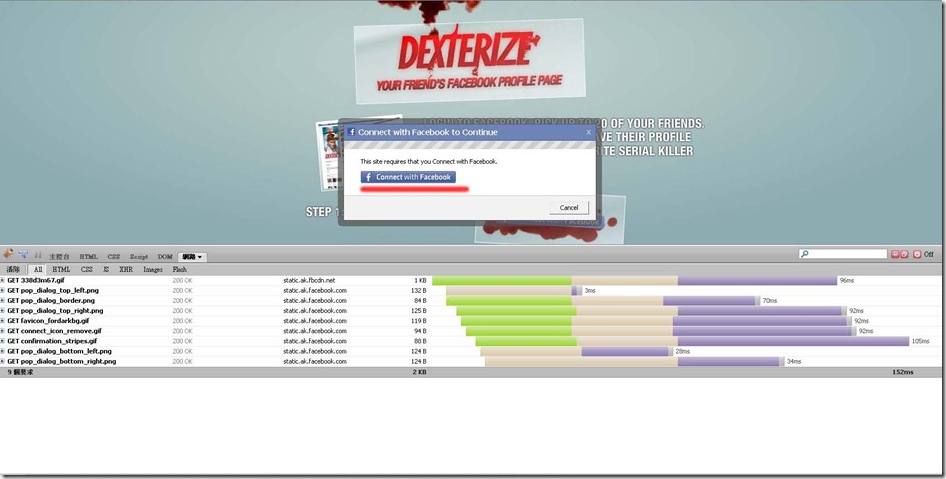Click the 105ms timeline bar for confirmation_stripes.gif
The height and width of the screenshot is (479, 946).
click(x=692, y=341)
